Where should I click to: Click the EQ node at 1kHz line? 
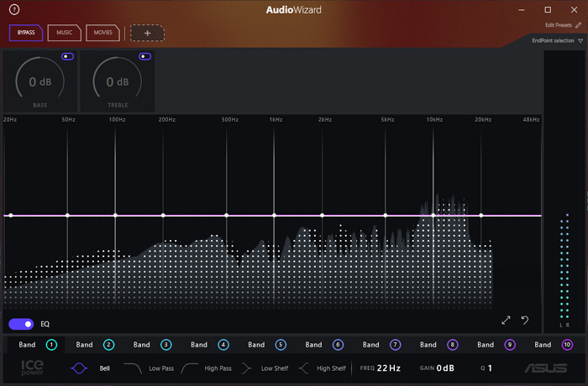pos(274,215)
